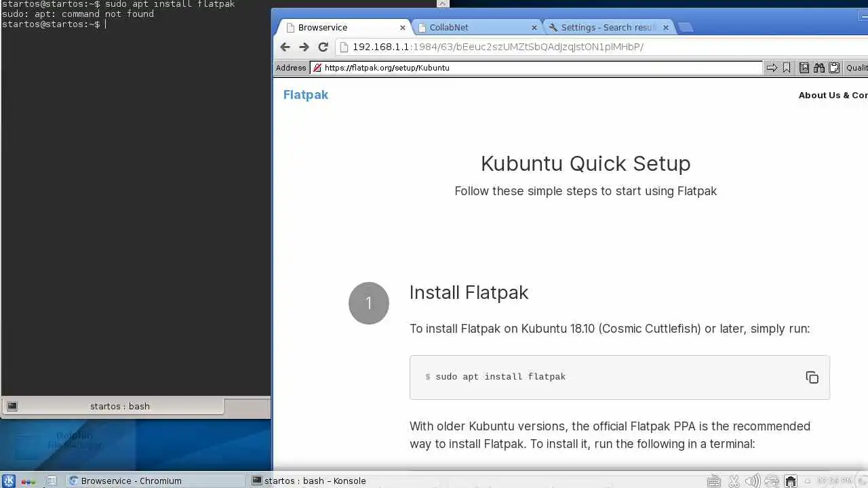Viewport: 868px width, 488px height.
Task: Switch to Browservice - Chromium taskbar entry
Action: tap(155, 481)
